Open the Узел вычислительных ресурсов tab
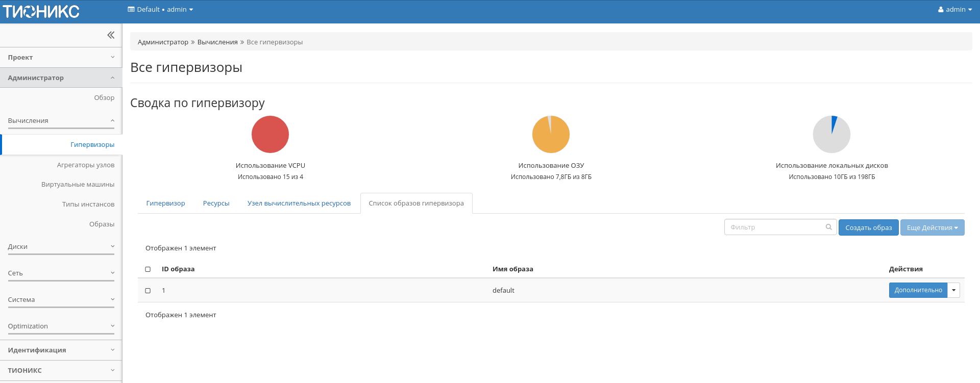Image resolution: width=980 pixels, height=383 pixels. point(299,203)
